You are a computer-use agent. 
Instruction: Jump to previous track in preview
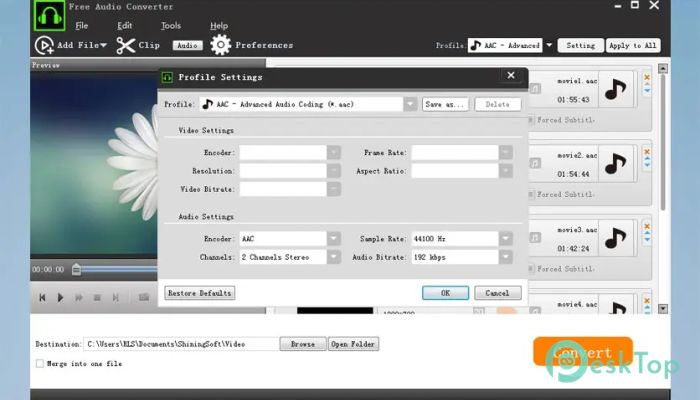(42, 297)
